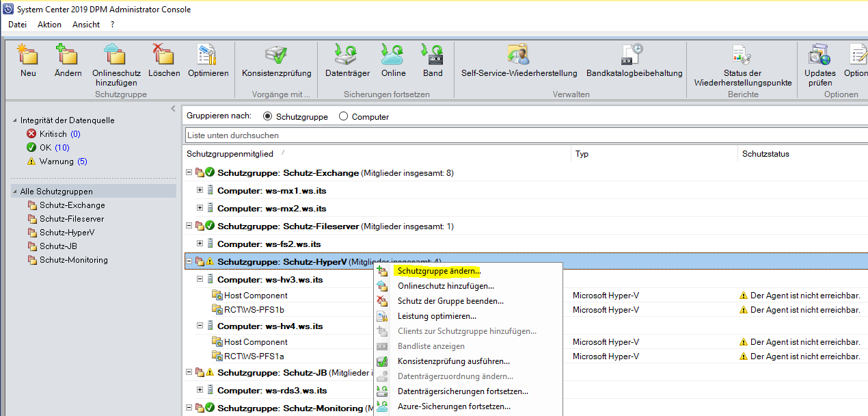The image size is (868, 416).
Task: Run Konsistenzprüfung from the ribbon
Action: [x=276, y=54]
